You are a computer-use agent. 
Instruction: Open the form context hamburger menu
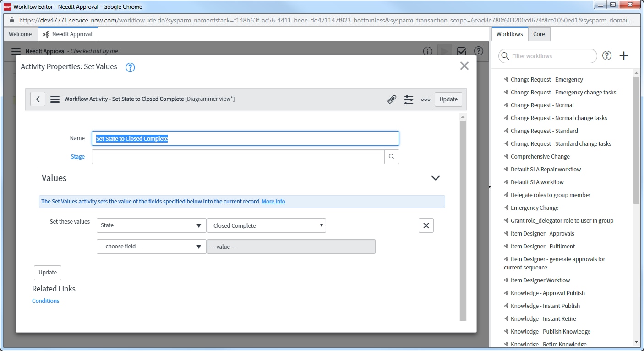tap(55, 99)
